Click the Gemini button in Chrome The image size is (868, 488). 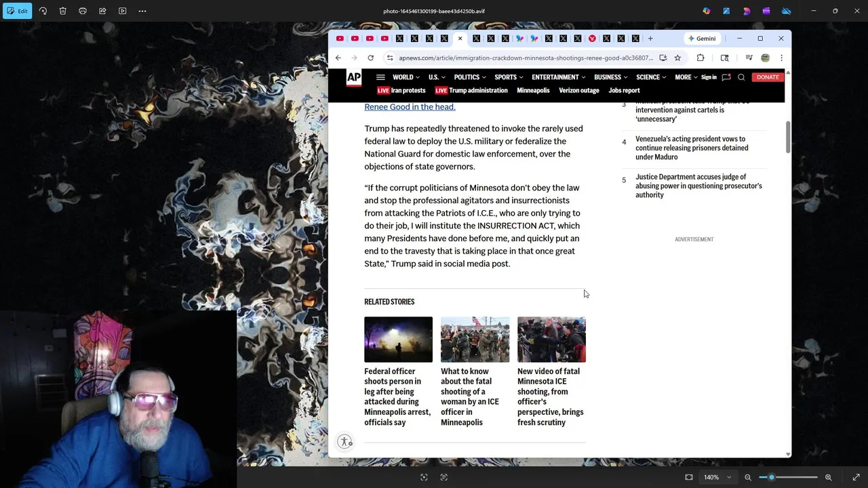(x=701, y=39)
